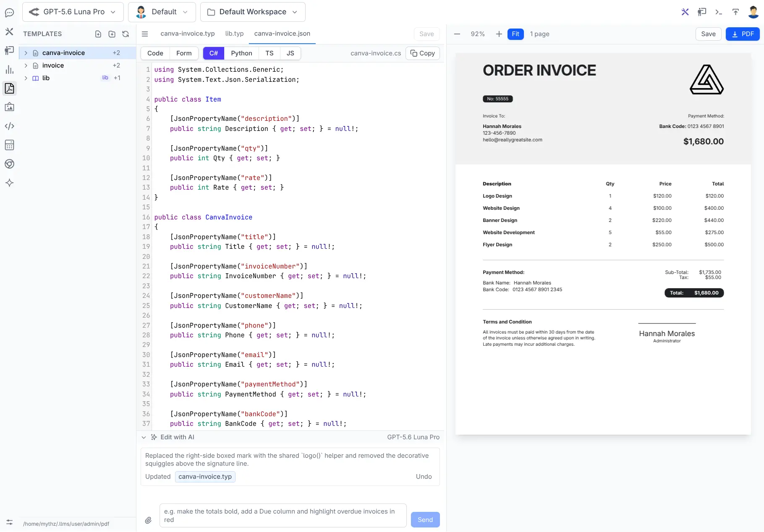
Task: Click the attachment paperclip icon
Action: point(148,520)
